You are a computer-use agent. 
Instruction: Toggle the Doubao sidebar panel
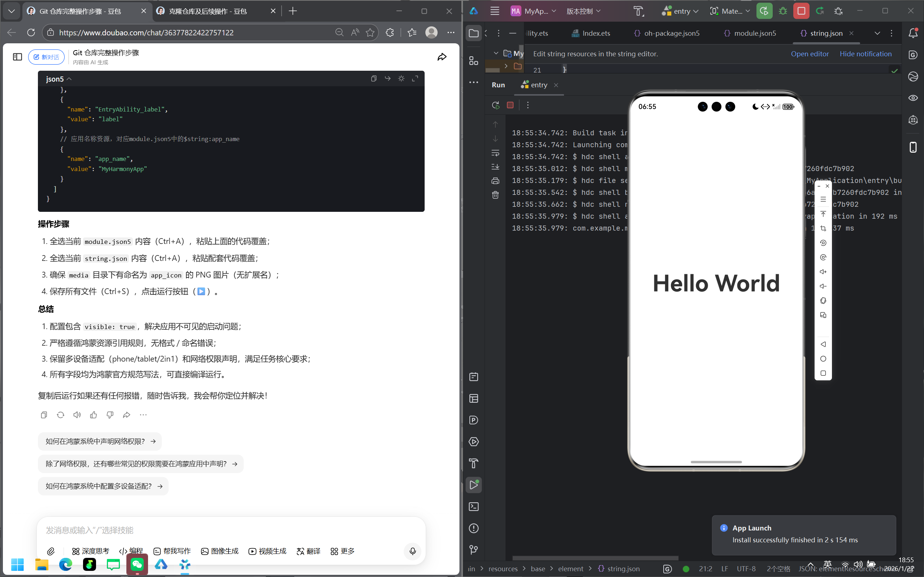pyautogui.click(x=18, y=57)
